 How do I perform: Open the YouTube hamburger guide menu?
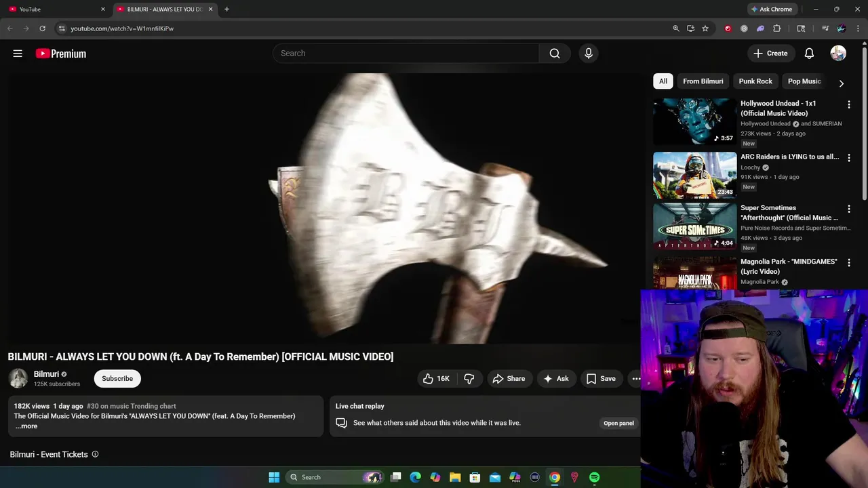(x=18, y=54)
